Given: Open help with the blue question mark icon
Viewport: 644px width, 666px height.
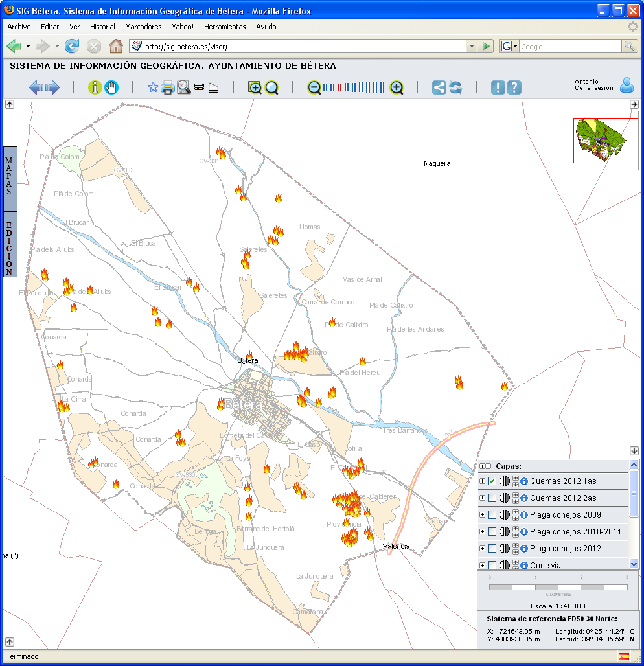Looking at the screenshot, I should click(514, 87).
